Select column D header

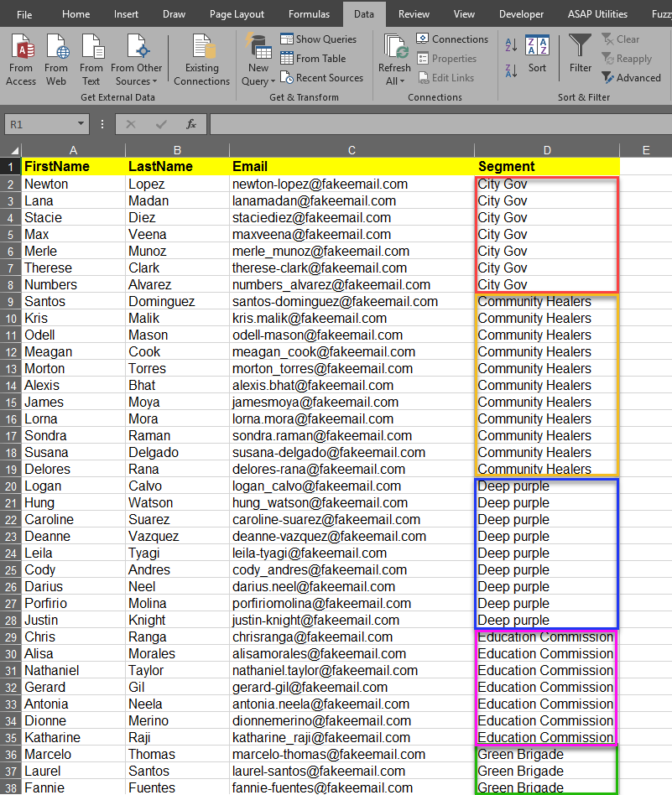(547, 150)
